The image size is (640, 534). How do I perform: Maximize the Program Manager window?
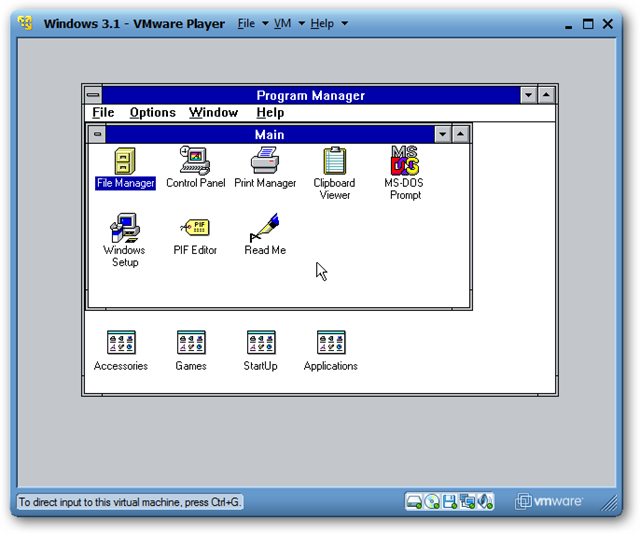546,95
